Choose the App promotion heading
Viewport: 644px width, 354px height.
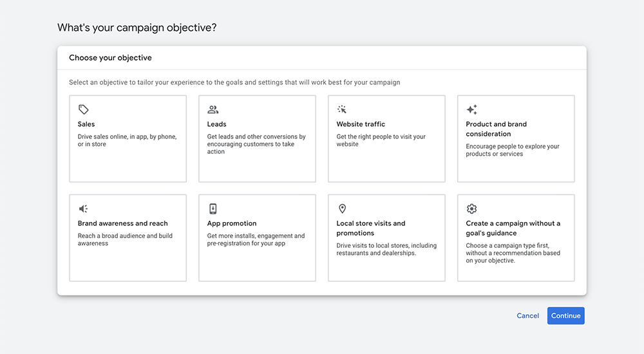[x=232, y=223]
